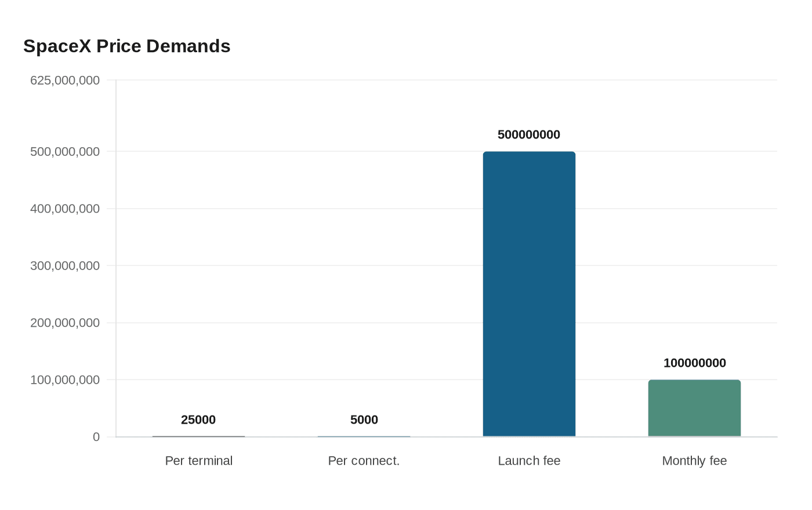This screenshot has width=812, height=510.
Task: Select the Launch fee bar
Action: pyautogui.click(x=529, y=294)
